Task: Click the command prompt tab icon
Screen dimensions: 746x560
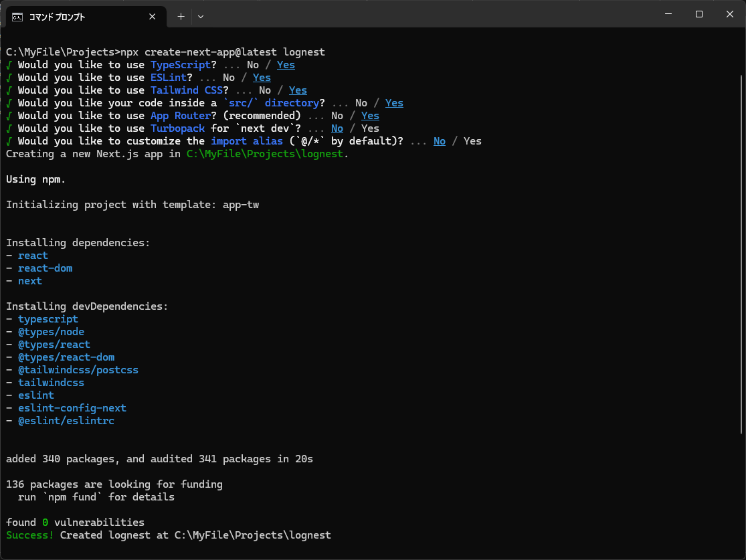Action: pos(17,17)
